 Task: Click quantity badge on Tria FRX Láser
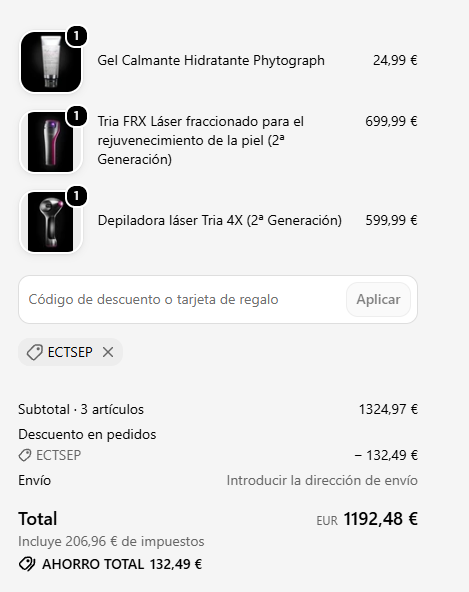click(x=77, y=116)
